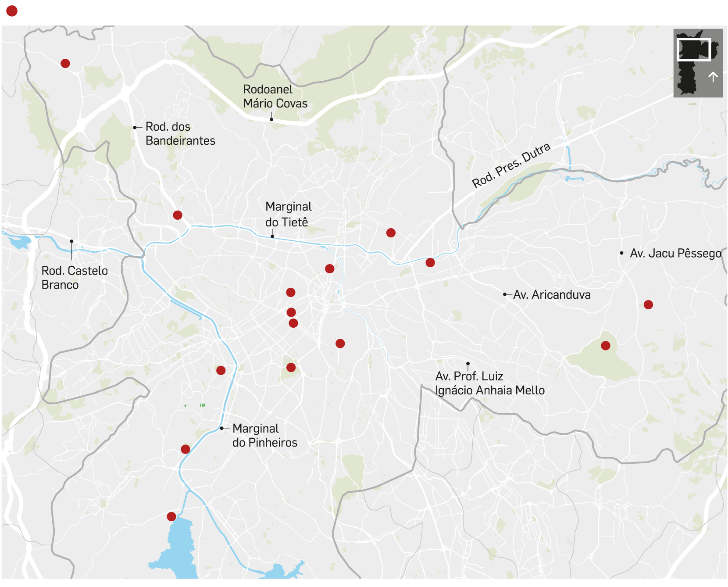Click the white viewport rectangle in the inset map

click(x=693, y=50)
